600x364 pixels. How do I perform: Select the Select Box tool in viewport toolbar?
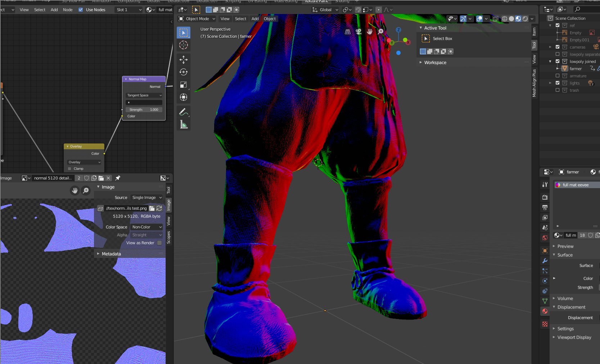pos(184,33)
